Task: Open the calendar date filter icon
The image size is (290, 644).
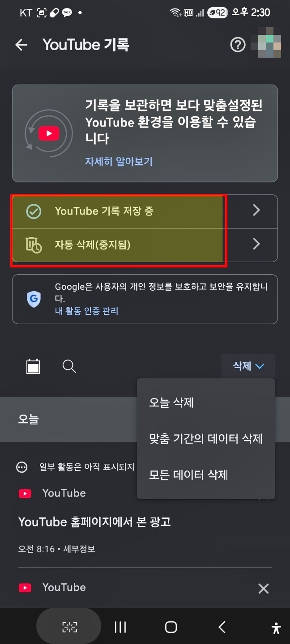Action: (33, 367)
